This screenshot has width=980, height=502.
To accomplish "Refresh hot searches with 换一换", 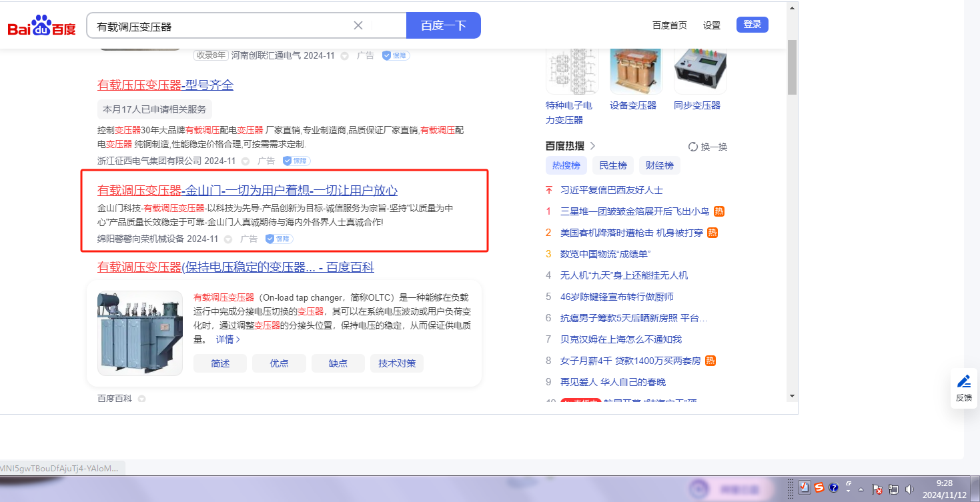I will [x=708, y=147].
